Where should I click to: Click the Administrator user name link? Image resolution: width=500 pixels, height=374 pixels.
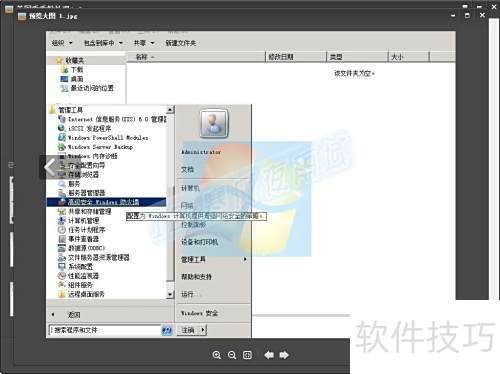click(201, 152)
